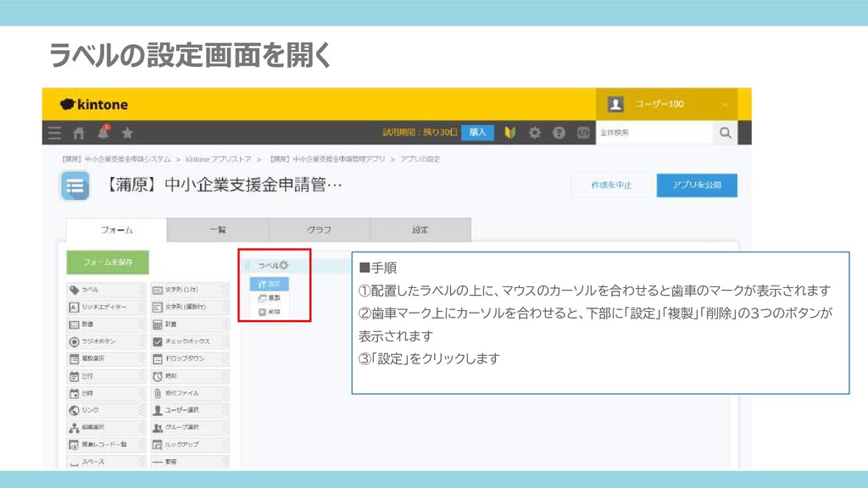Viewport: 868px width, 488px height.
Task: Select the リッチエディター field
Action: click(106, 307)
